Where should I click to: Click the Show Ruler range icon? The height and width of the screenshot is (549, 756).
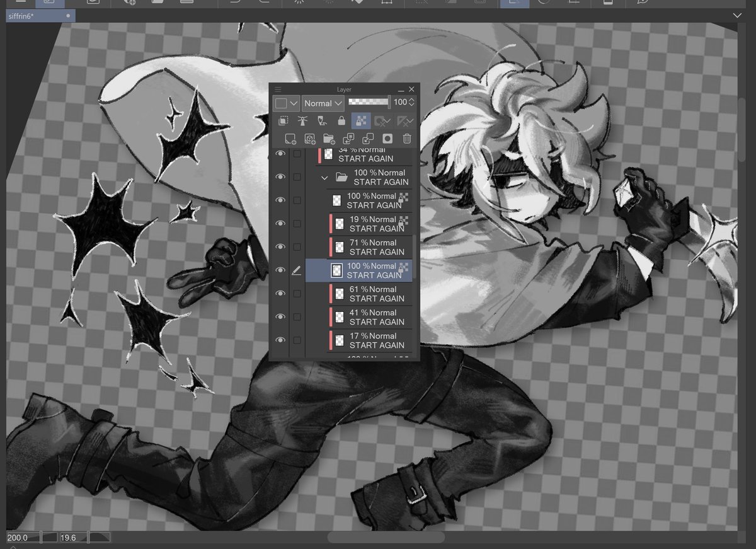pyautogui.click(x=404, y=121)
